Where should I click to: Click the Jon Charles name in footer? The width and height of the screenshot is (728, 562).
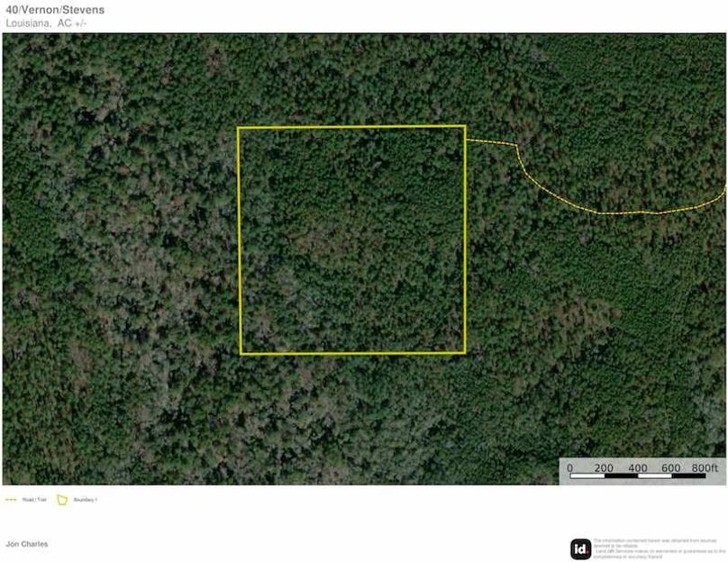pos(27,544)
